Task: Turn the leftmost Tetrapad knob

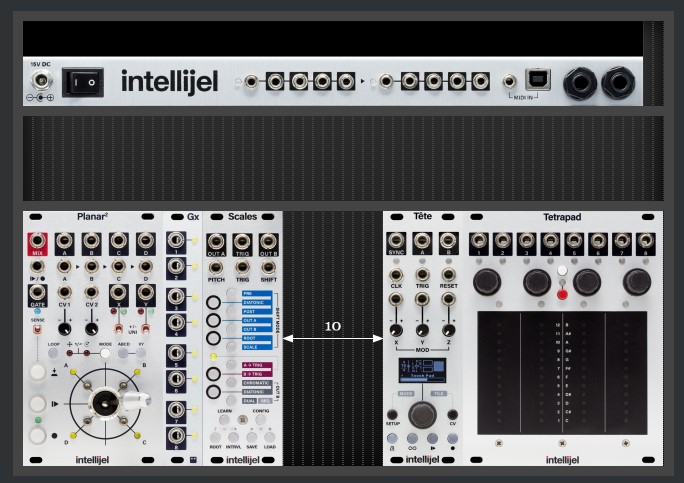Action: [x=487, y=282]
